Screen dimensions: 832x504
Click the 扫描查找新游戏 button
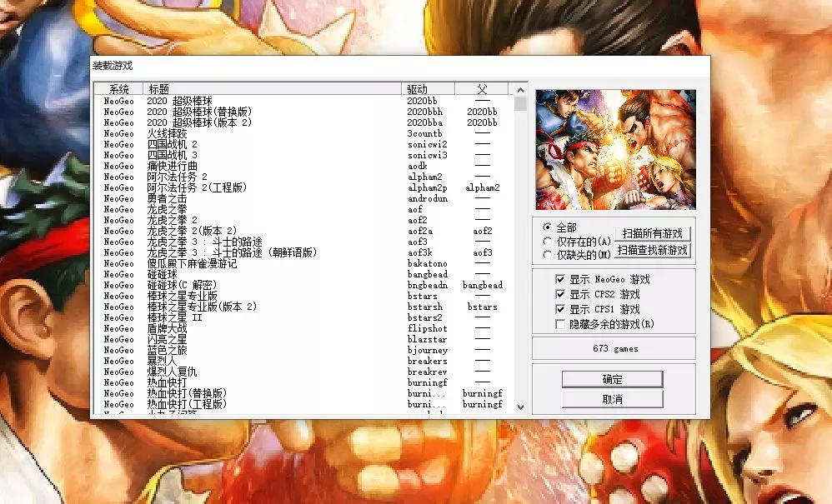coord(652,250)
